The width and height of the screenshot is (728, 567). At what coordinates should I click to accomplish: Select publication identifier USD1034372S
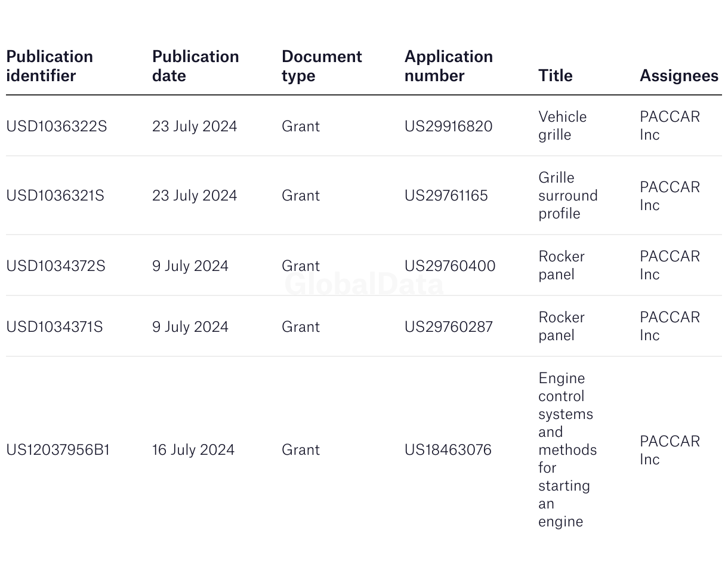pos(55,266)
